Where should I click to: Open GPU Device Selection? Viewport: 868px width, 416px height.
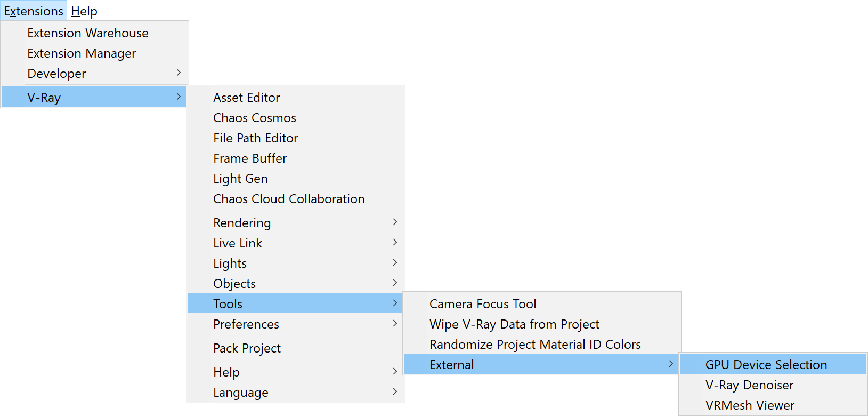click(773, 365)
